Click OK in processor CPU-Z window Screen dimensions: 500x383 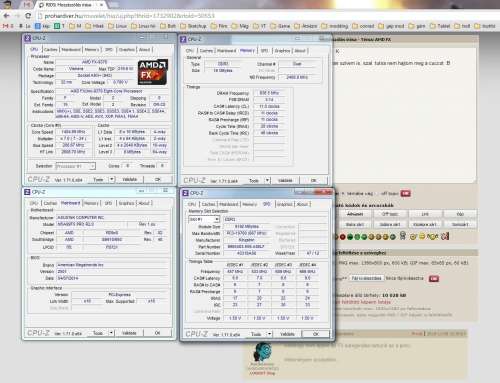(158, 179)
